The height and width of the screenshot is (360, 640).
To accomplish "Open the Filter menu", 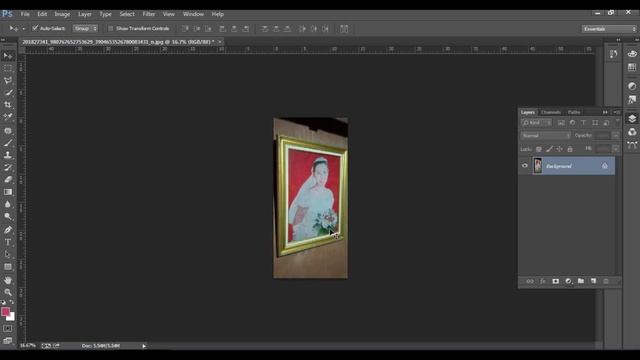I will 149,14.
